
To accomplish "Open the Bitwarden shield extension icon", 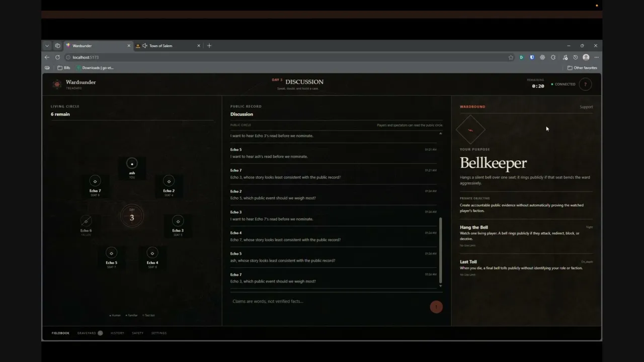I will [x=532, y=57].
